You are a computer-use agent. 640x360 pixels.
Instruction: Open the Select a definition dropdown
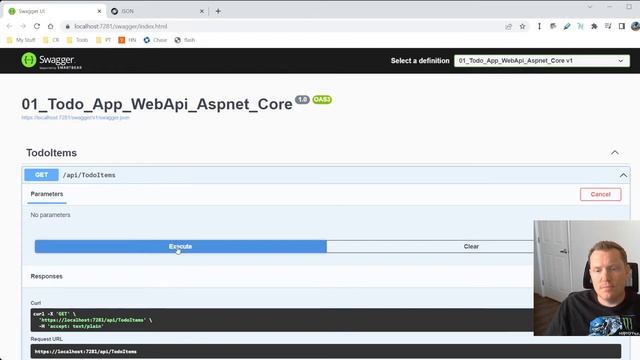[x=542, y=61]
